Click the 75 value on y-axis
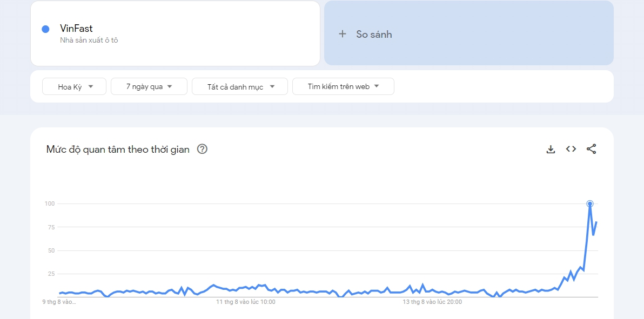The width and height of the screenshot is (644, 319). pos(51,227)
